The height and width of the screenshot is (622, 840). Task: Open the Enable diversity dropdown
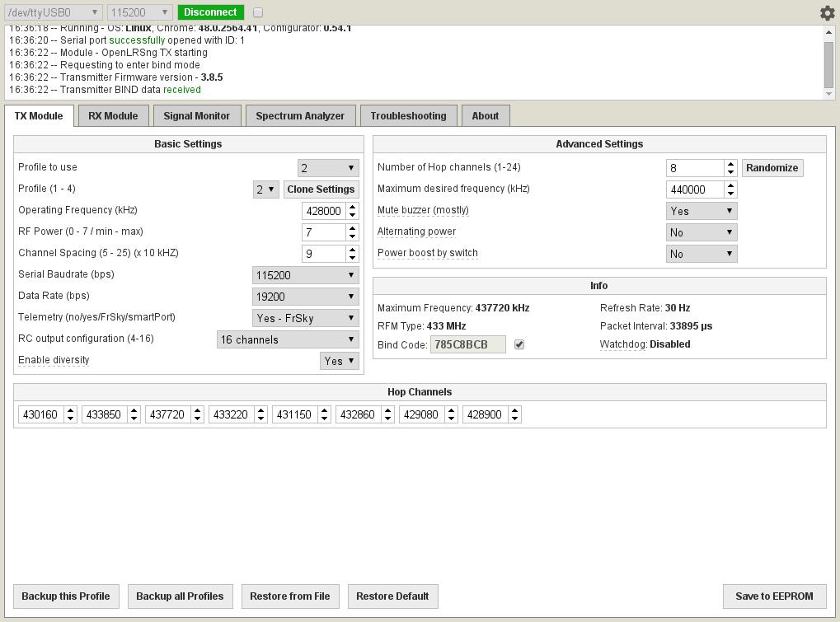click(339, 361)
